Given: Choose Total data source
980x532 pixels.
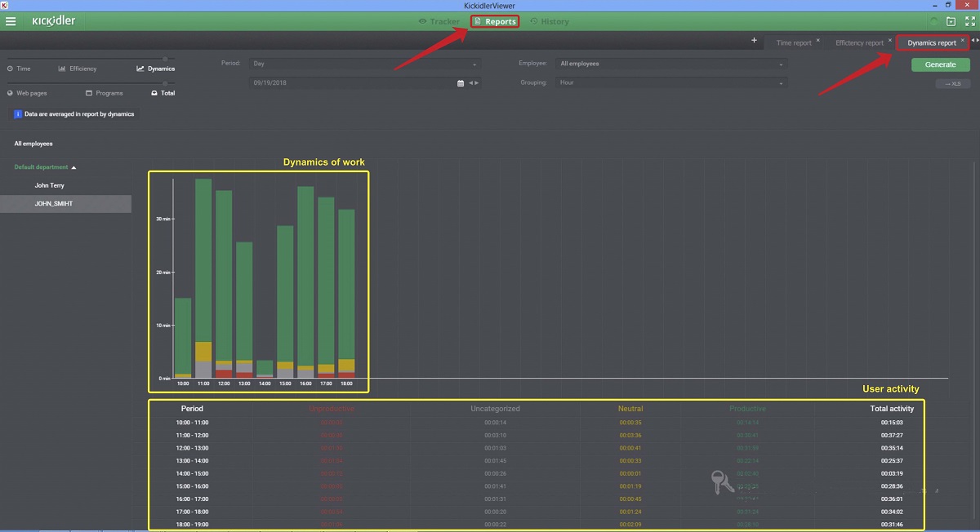Looking at the screenshot, I should coord(163,93).
